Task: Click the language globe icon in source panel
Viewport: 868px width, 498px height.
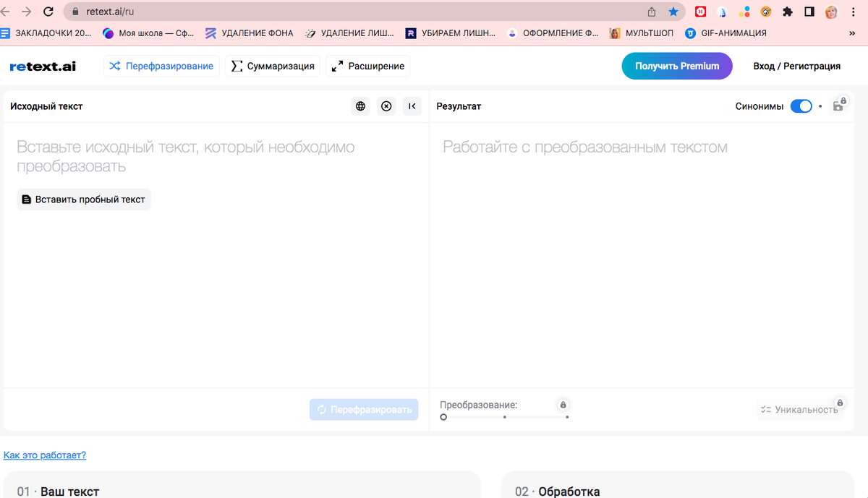Action: point(360,106)
